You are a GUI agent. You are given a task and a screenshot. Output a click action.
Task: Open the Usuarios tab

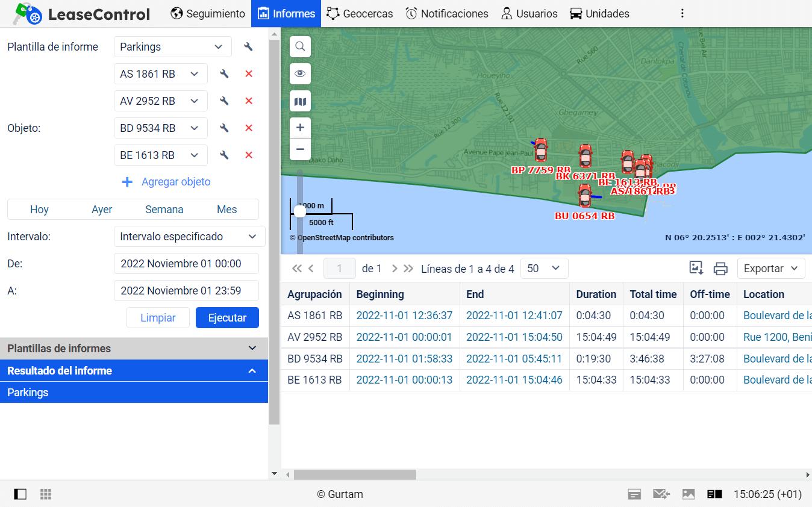click(529, 13)
